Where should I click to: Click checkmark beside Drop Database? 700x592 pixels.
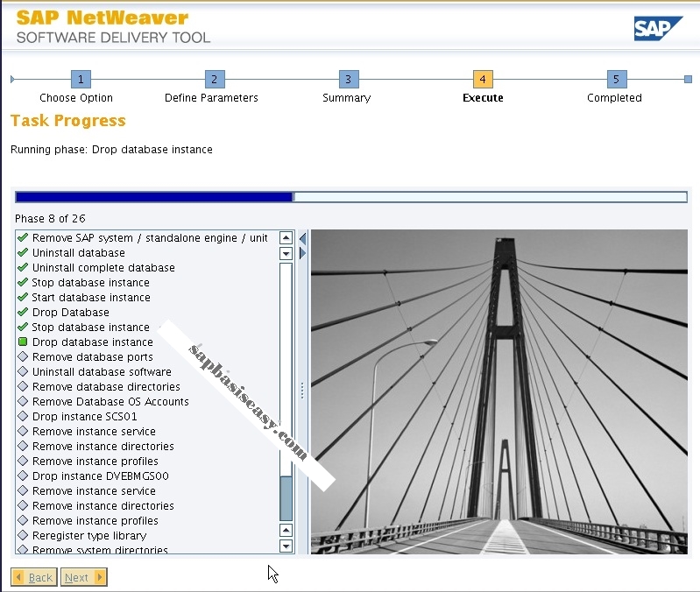point(23,312)
